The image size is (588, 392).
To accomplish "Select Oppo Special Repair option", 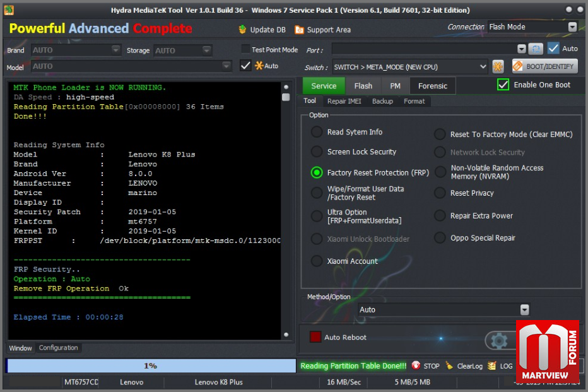I will click(440, 238).
